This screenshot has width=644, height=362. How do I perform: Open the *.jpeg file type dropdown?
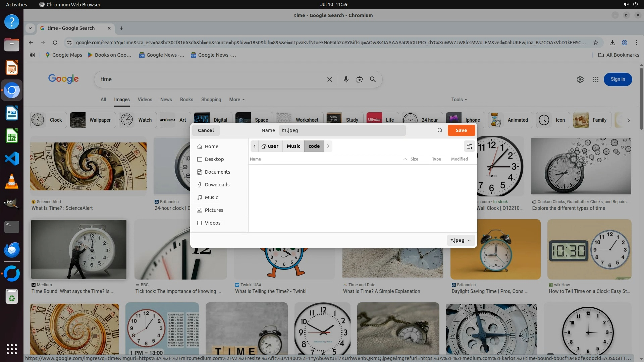pos(461,240)
